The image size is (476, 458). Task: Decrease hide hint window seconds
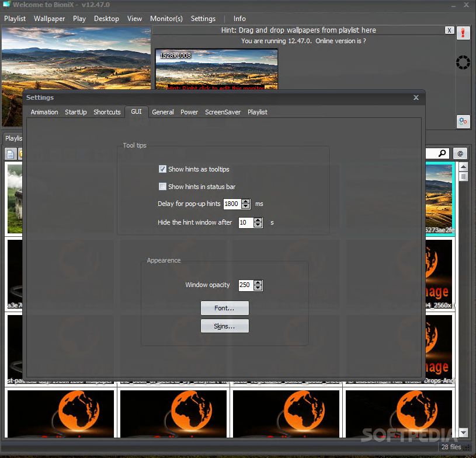point(258,225)
